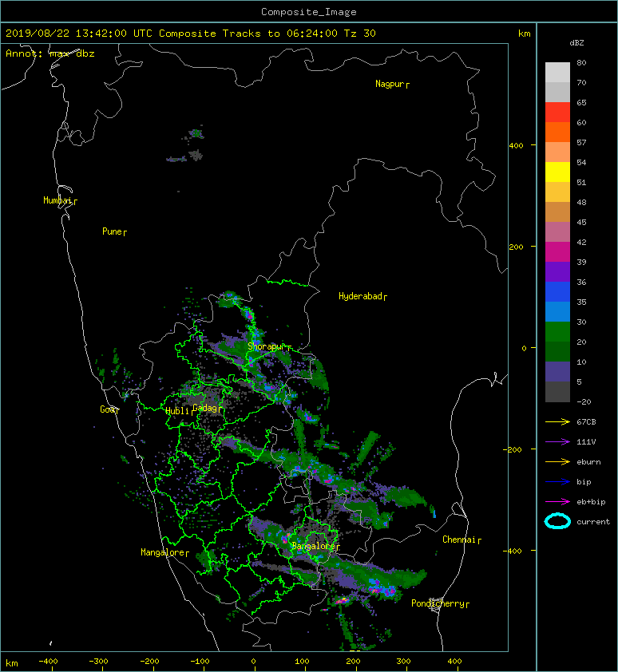Click the -200 tick on the vertical km axis
Viewport: 618px width, 672px height.
point(513,449)
